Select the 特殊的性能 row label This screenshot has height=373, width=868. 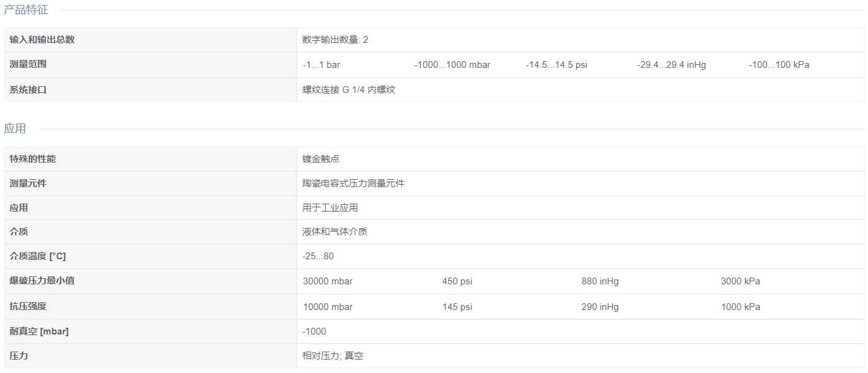click(x=32, y=159)
